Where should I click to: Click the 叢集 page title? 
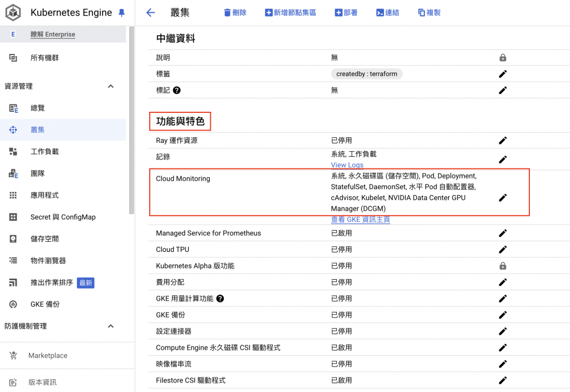point(180,13)
